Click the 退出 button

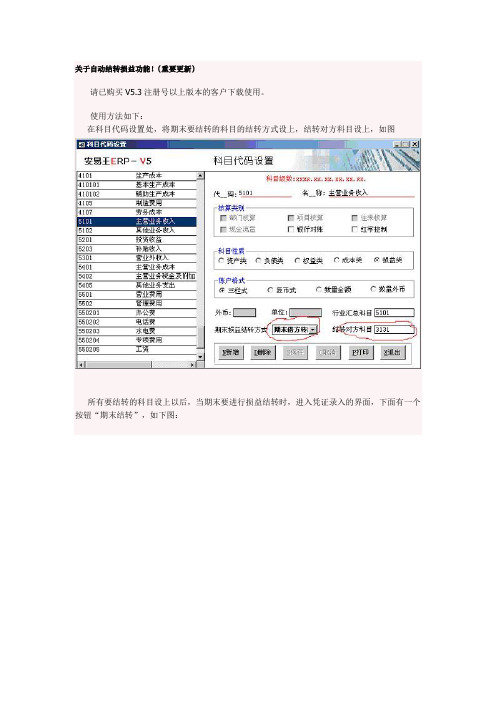click(392, 352)
